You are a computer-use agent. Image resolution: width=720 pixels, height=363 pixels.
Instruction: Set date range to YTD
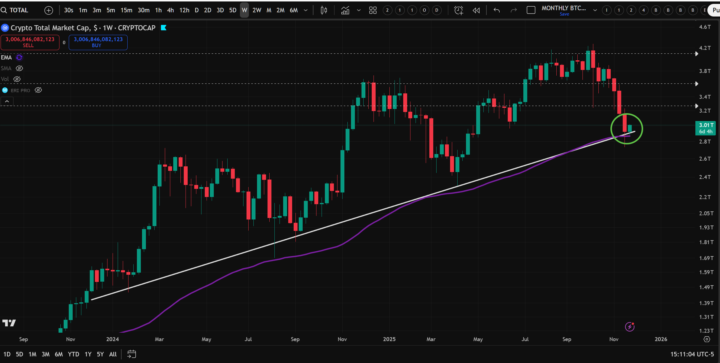[x=73, y=354]
